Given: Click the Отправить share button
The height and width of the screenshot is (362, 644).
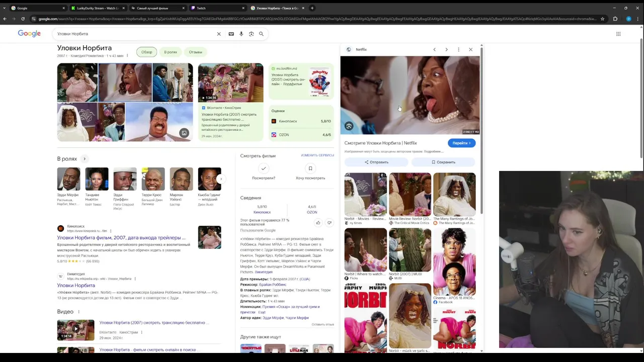Looking at the screenshot, I should coord(376,162).
